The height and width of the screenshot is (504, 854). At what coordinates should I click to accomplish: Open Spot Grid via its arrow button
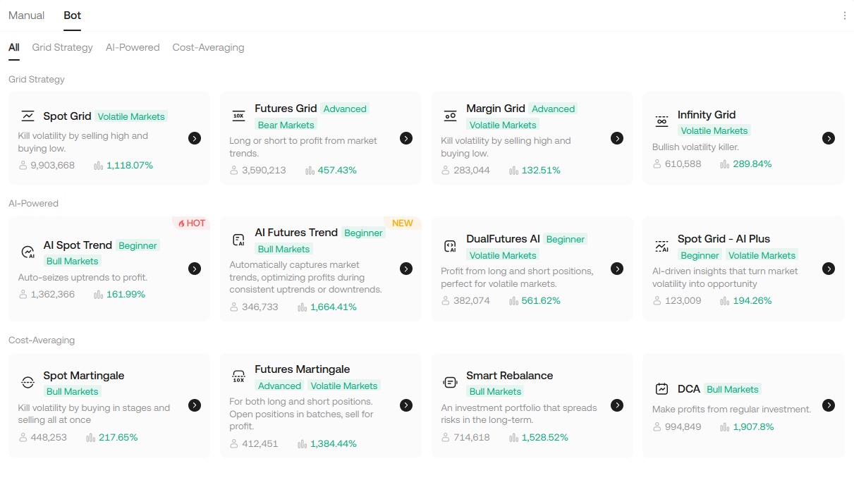pyautogui.click(x=195, y=138)
